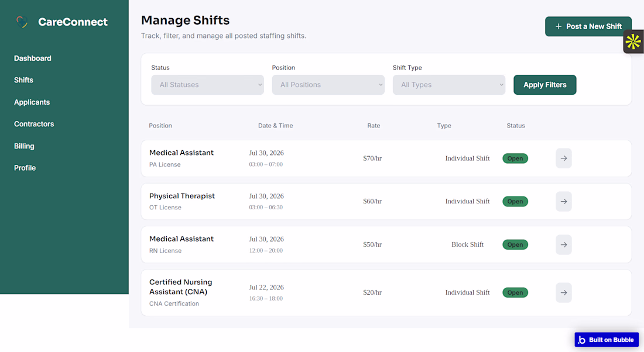The height and width of the screenshot is (352, 644).
Task: Click Post a New Shift button
Action: click(588, 26)
